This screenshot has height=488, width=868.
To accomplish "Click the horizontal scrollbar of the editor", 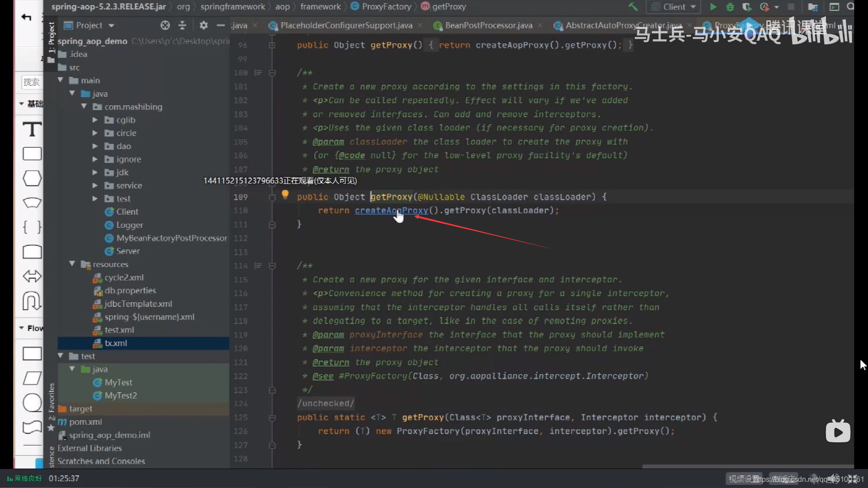I will point(748,466).
